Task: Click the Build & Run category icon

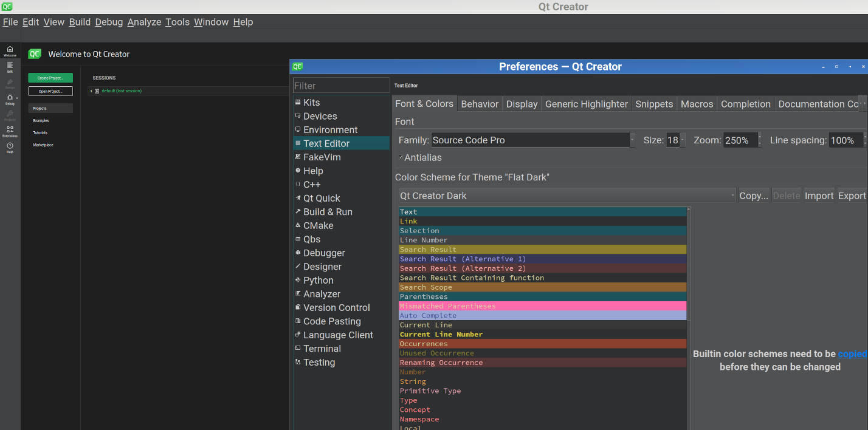Action: 298,211
